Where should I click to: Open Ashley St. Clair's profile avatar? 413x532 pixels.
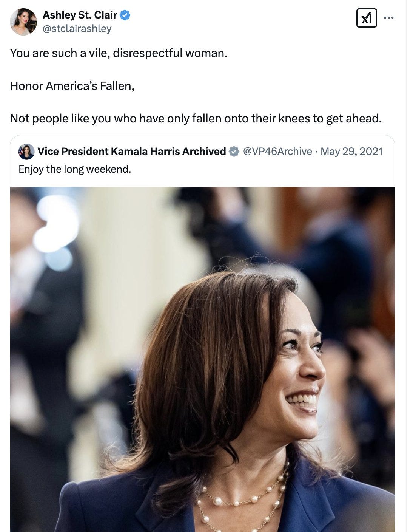[x=23, y=20]
